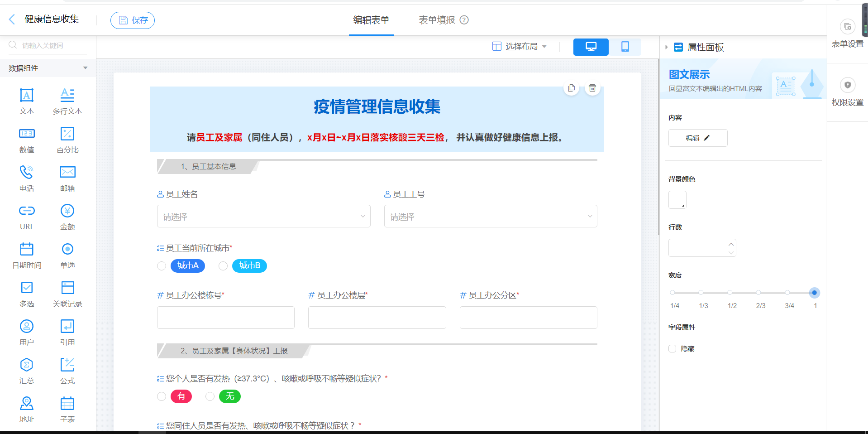Click the 员工办公楼层 input field
Viewport: 868px width, 434px height.
pos(377,318)
